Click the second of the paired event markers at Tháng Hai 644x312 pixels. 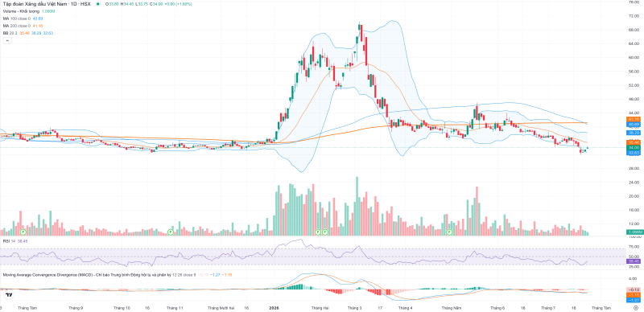pyautogui.click(x=325, y=232)
